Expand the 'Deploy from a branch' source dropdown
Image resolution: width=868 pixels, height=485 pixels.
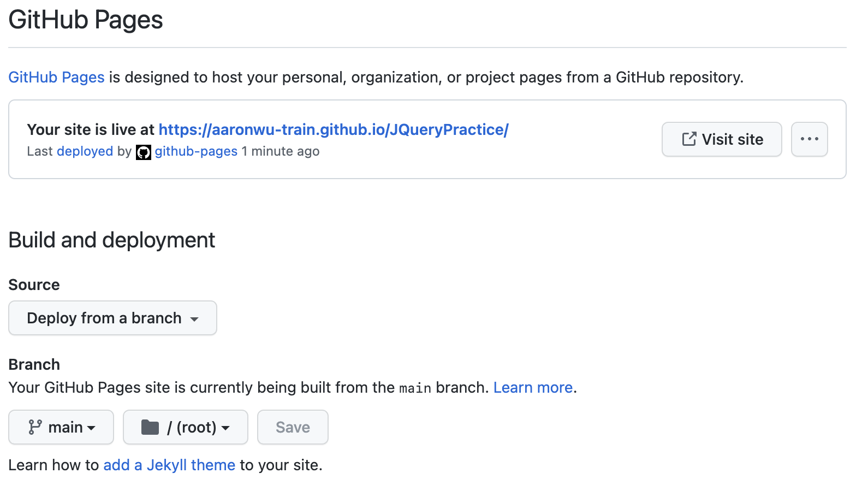click(112, 318)
